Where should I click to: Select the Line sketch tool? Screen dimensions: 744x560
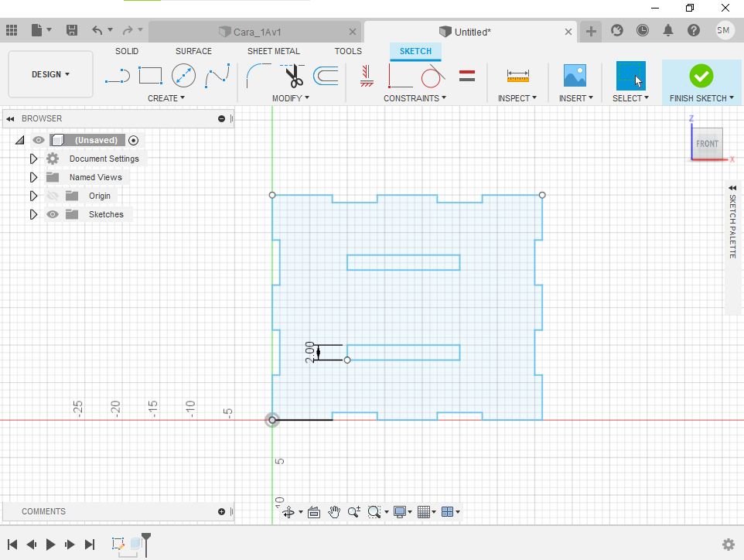(x=118, y=76)
